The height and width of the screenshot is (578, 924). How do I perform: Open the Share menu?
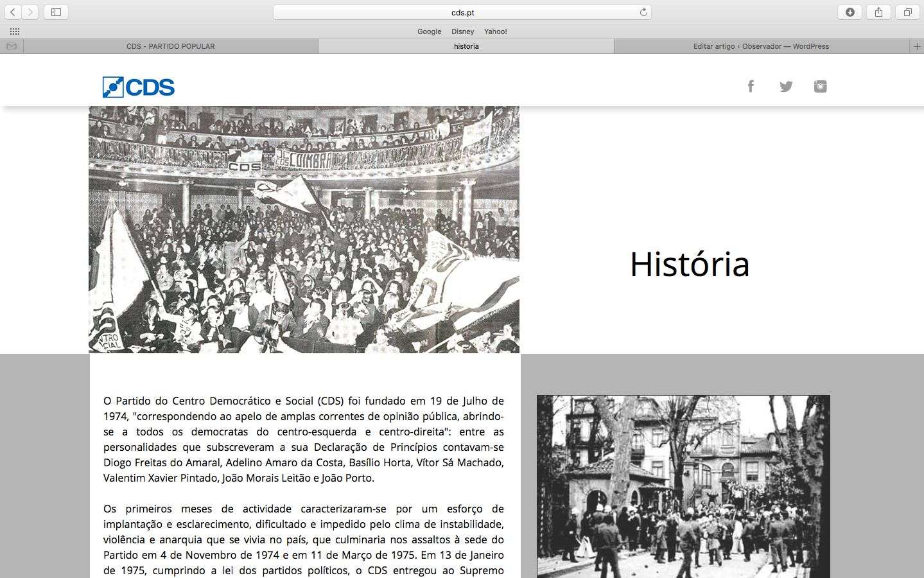click(x=879, y=12)
